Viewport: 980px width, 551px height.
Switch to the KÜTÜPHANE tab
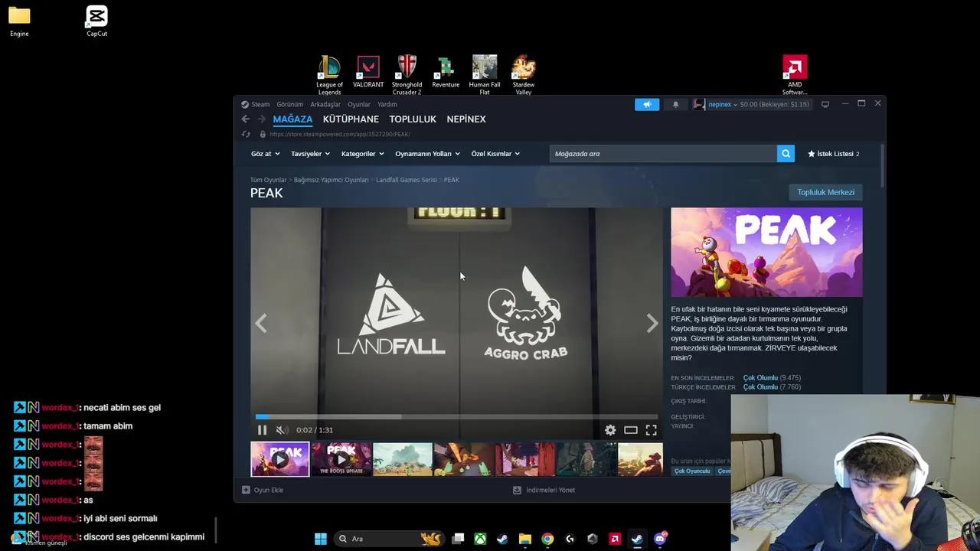351,119
